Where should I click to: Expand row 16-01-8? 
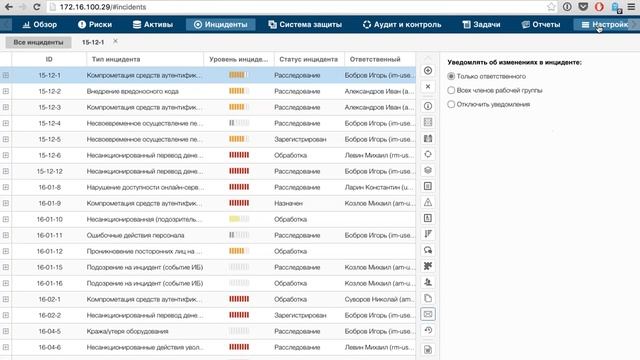coord(6,187)
